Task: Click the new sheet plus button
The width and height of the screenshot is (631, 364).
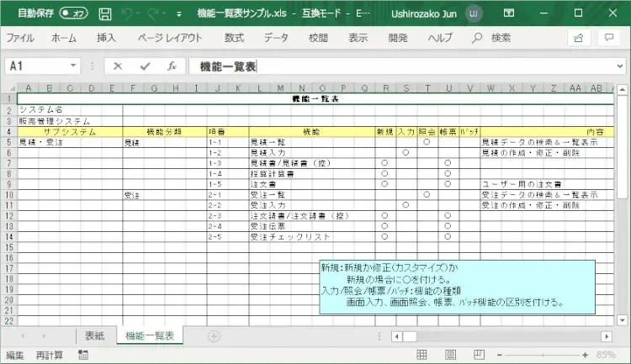Action: 214,336
